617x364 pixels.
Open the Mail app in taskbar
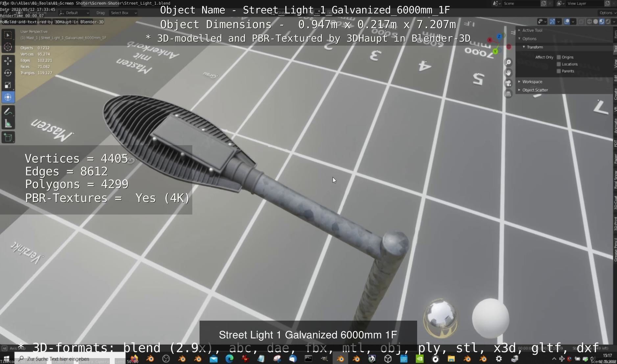tap(214, 359)
